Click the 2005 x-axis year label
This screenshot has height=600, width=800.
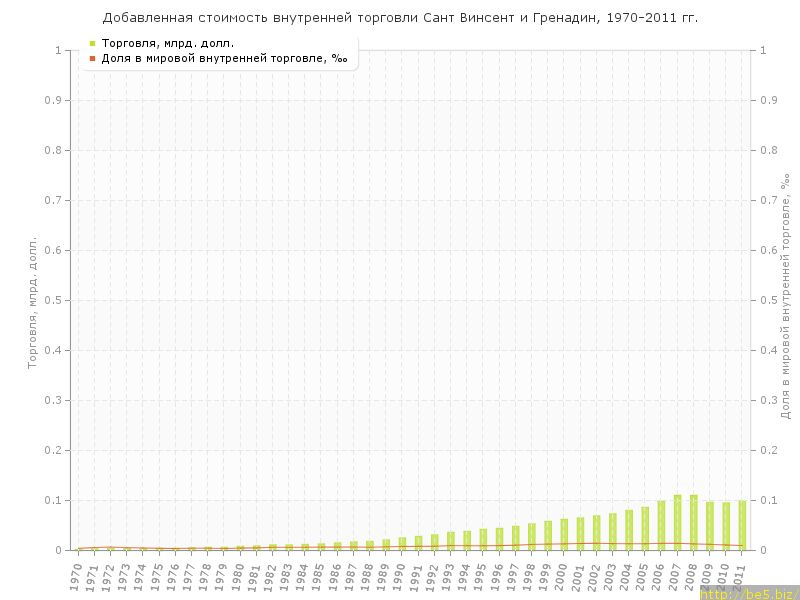[x=642, y=576]
